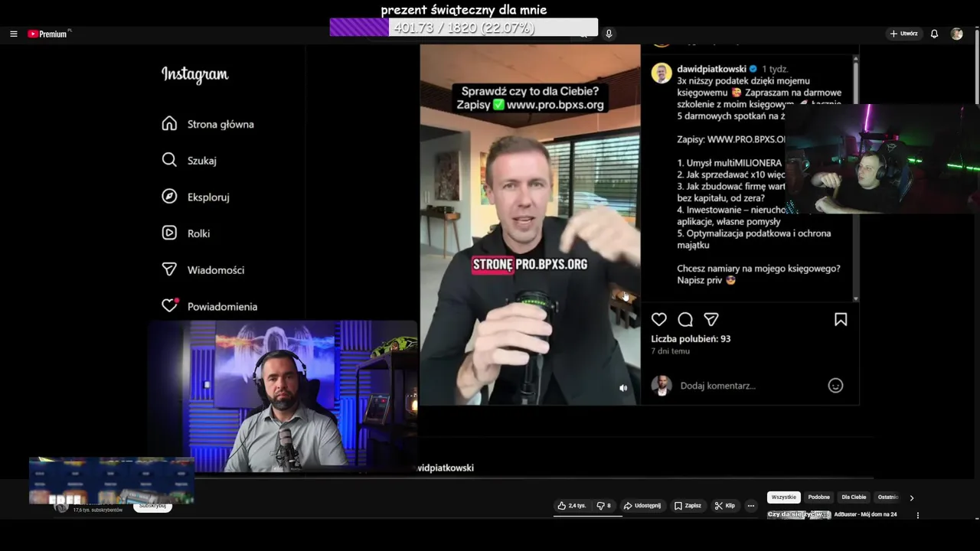Click dawidpiatkowski profile avatar on post
The image size is (980, 551).
coord(661,73)
